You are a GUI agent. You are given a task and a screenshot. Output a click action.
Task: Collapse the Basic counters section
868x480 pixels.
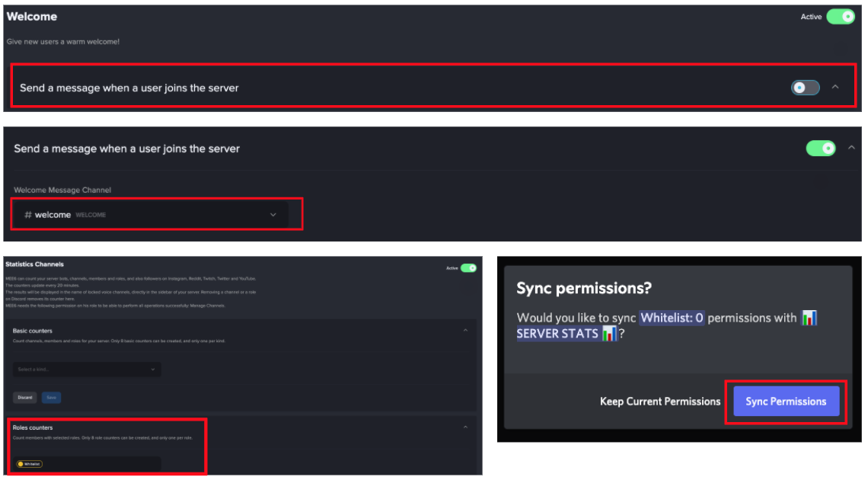point(465,330)
